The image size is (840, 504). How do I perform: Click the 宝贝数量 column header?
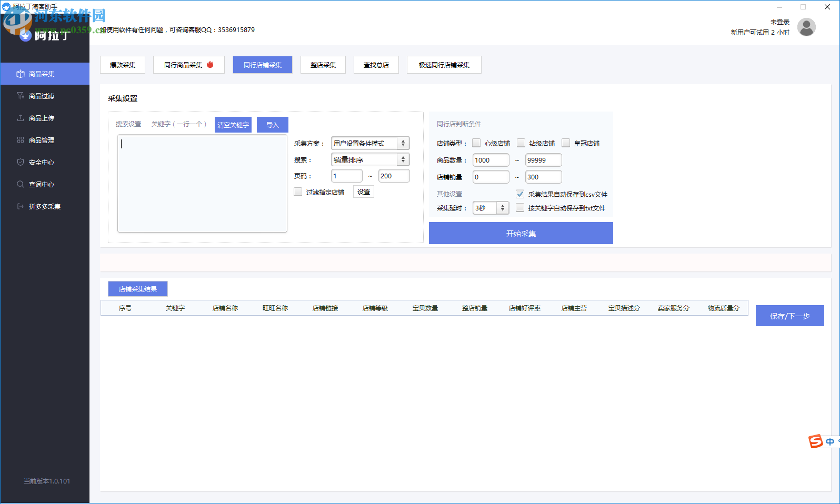click(425, 308)
